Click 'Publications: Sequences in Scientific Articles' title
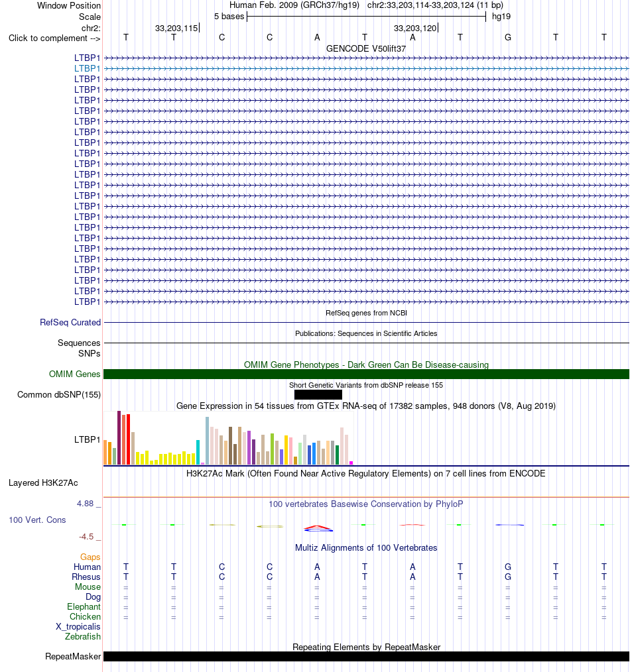The image size is (630, 672). pyautogui.click(x=366, y=333)
